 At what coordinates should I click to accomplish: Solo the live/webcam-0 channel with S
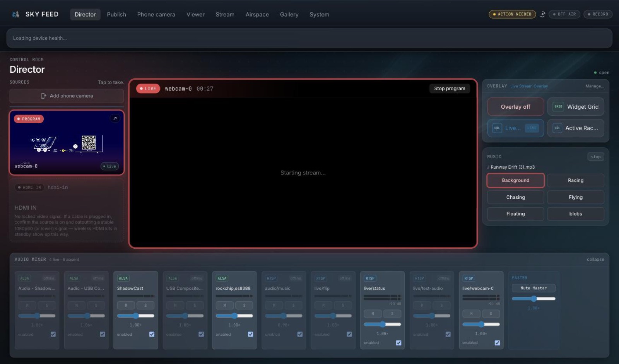click(491, 314)
